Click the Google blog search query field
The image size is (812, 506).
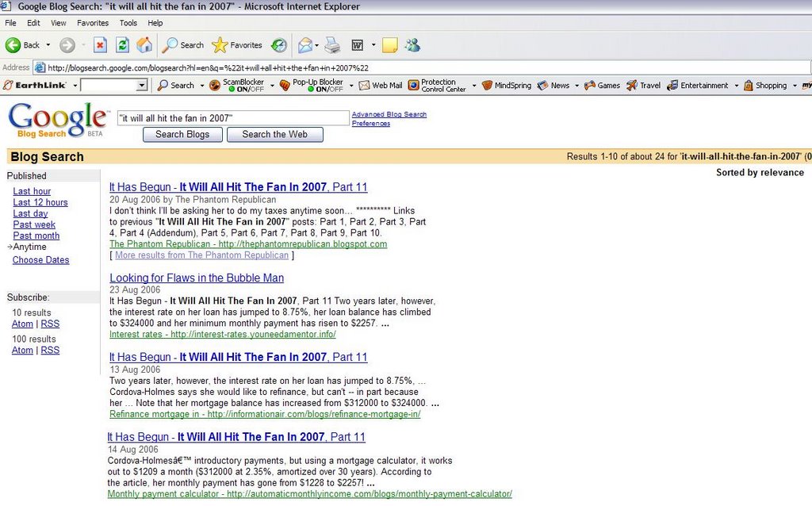pos(234,118)
